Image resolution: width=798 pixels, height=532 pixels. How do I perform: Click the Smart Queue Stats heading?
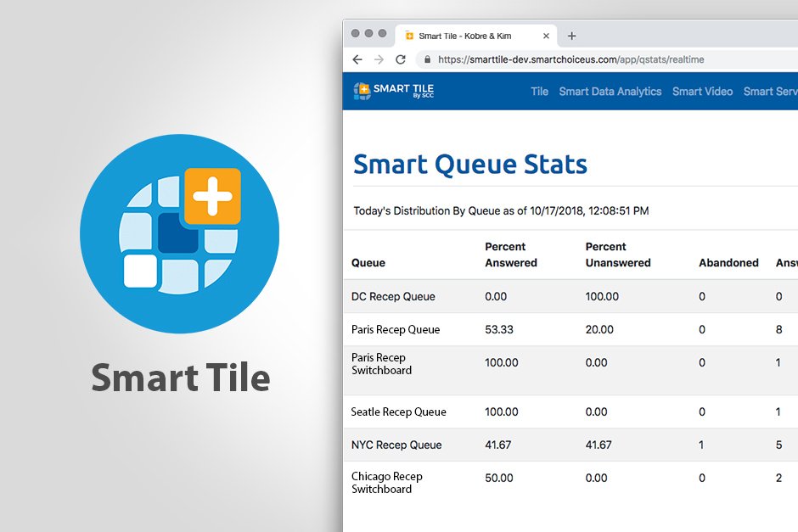coord(470,165)
